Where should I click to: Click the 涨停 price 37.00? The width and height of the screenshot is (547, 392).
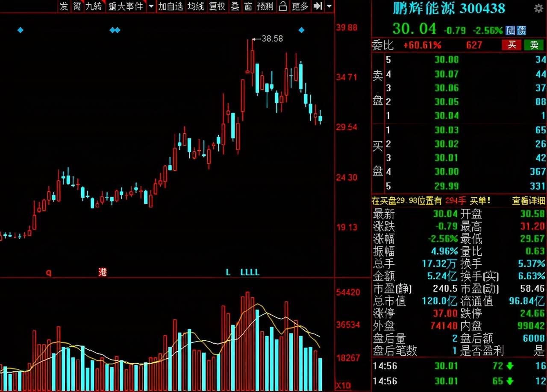point(445,313)
